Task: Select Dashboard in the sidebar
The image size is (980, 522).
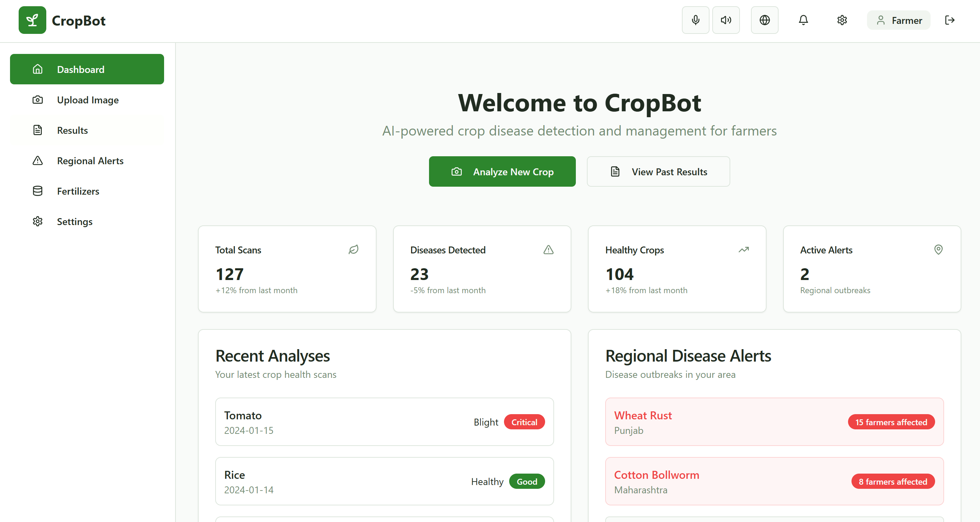Action: coord(87,69)
